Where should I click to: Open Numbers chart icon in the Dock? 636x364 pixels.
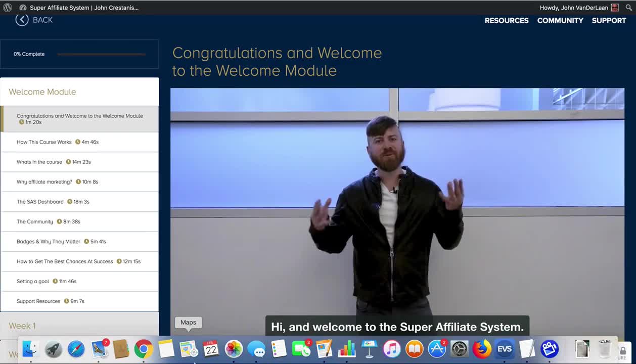(346, 349)
